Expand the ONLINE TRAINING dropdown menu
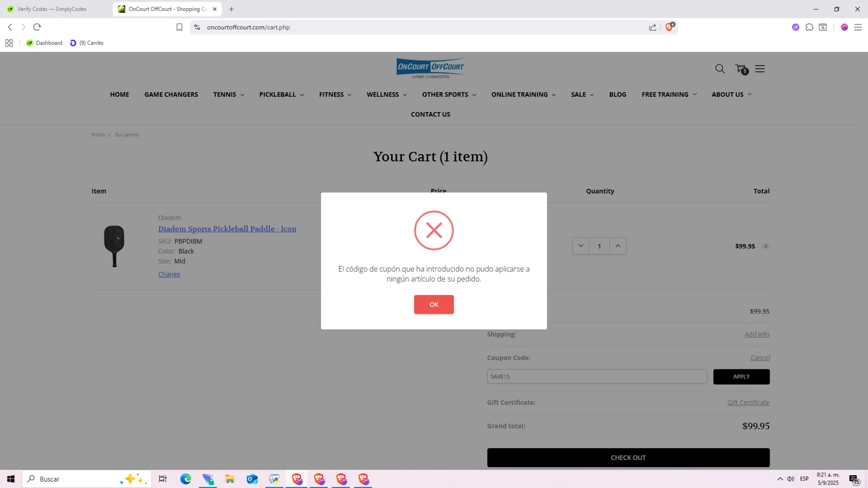The height and width of the screenshot is (488, 868). [x=523, y=94]
